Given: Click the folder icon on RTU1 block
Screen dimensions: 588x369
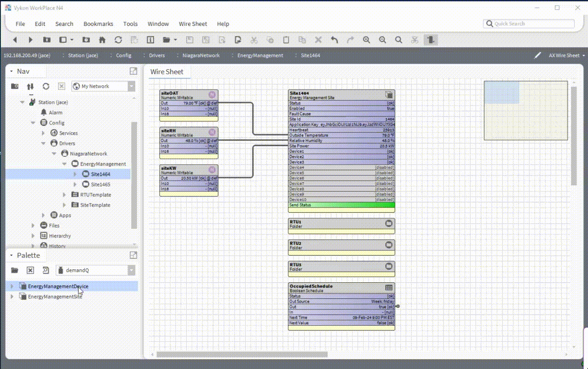Looking at the screenshot, I should pyautogui.click(x=388, y=223).
